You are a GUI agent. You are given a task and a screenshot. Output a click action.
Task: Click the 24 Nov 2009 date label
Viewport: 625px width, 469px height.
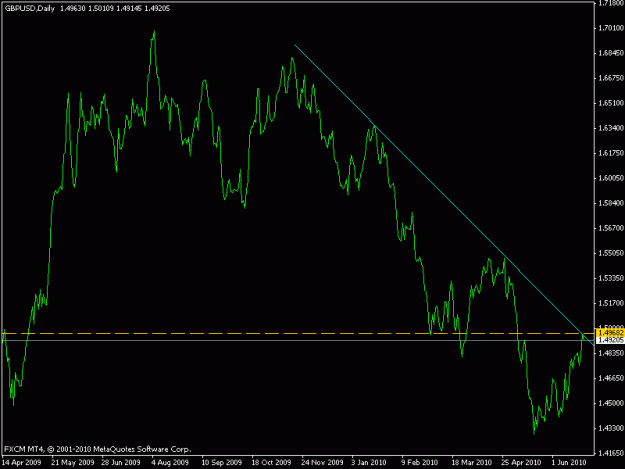coord(322,463)
